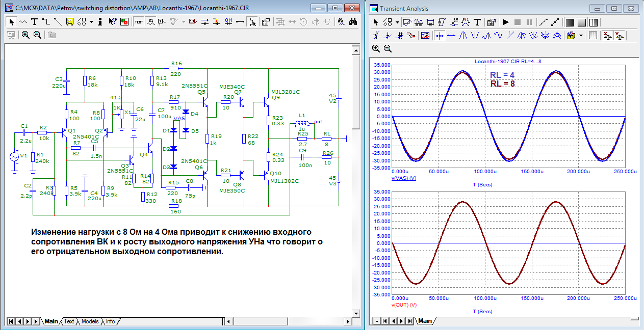This screenshot has width=644, height=330.
Task: Toggle vertical grid lines in the plot toolbar
Action: [570, 22]
